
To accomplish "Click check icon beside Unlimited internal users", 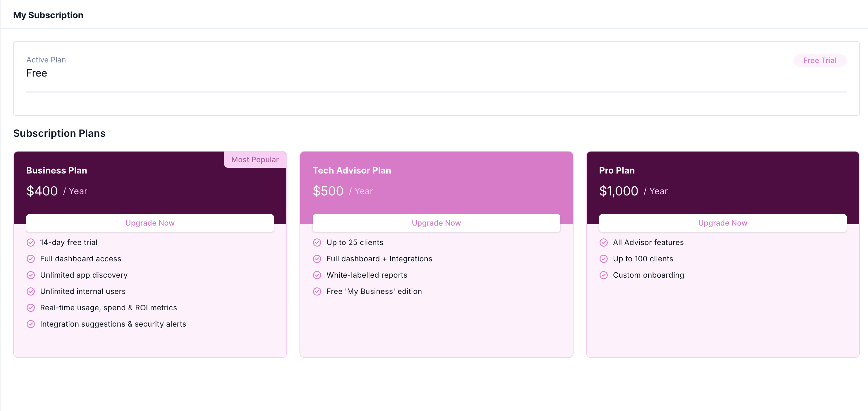I will [31, 292].
